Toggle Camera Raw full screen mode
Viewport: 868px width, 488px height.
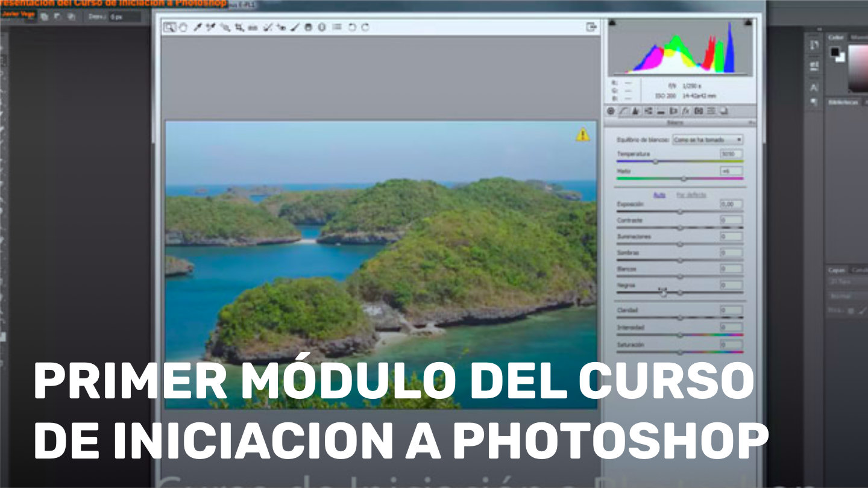point(591,27)
